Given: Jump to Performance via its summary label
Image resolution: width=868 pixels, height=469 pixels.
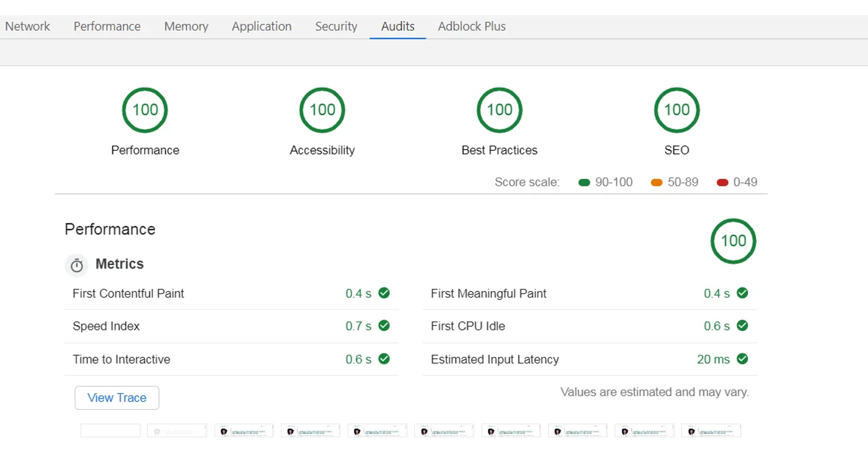Looking at the screenshot, I should click(145, 150).
